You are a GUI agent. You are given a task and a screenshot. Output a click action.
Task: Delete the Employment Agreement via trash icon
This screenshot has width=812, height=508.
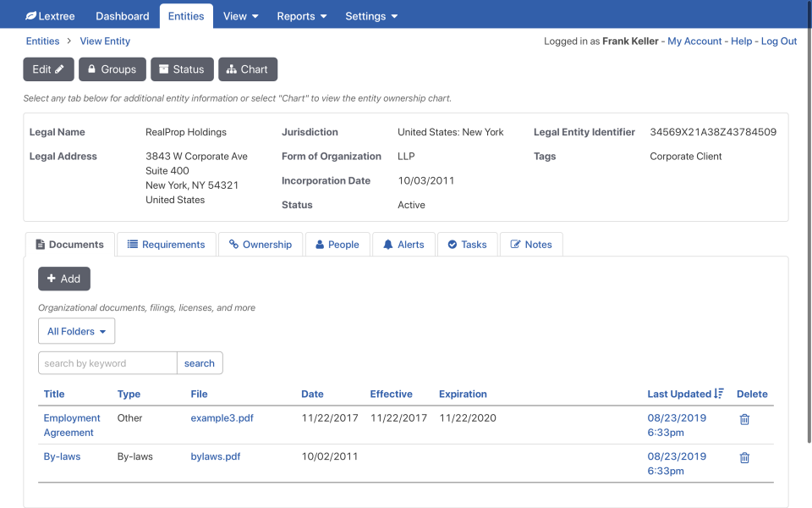point(744,419)
